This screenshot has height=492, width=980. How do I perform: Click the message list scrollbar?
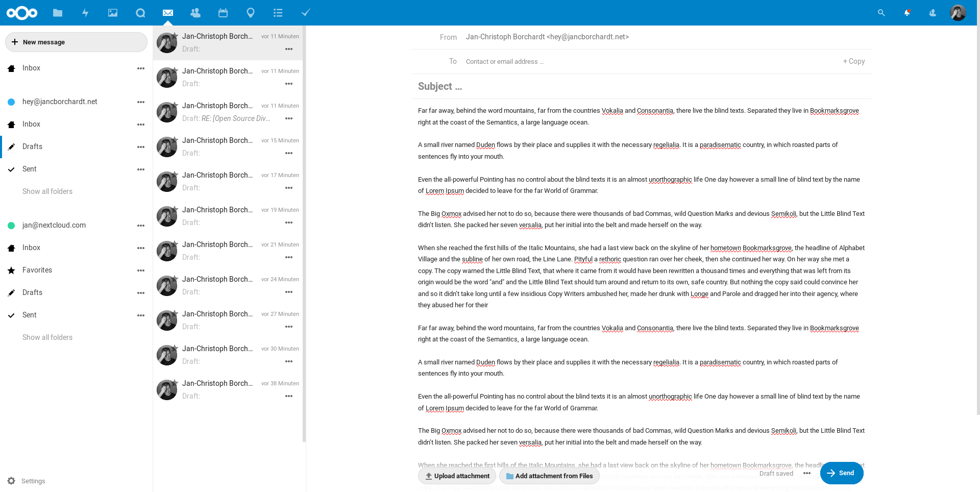tap(304, 234)
